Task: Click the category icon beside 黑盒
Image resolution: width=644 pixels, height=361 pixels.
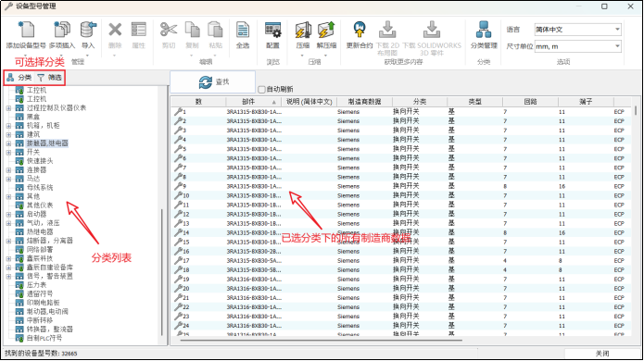Action: click(19, 117)
